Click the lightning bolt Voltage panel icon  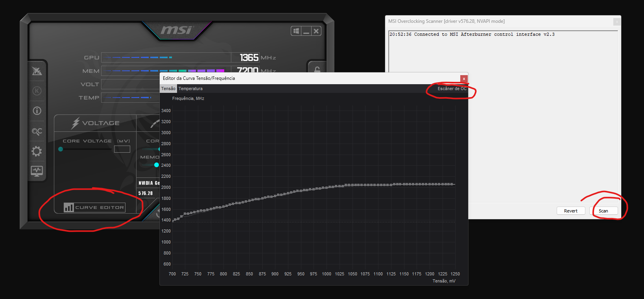[x=75, y=123]
